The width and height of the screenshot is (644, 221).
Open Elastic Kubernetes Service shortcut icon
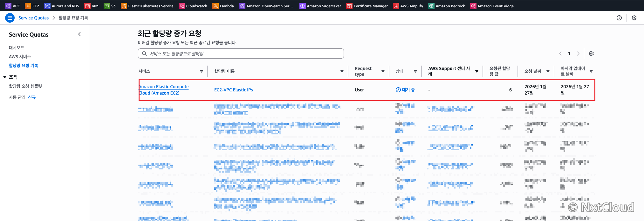click(124, 6)
